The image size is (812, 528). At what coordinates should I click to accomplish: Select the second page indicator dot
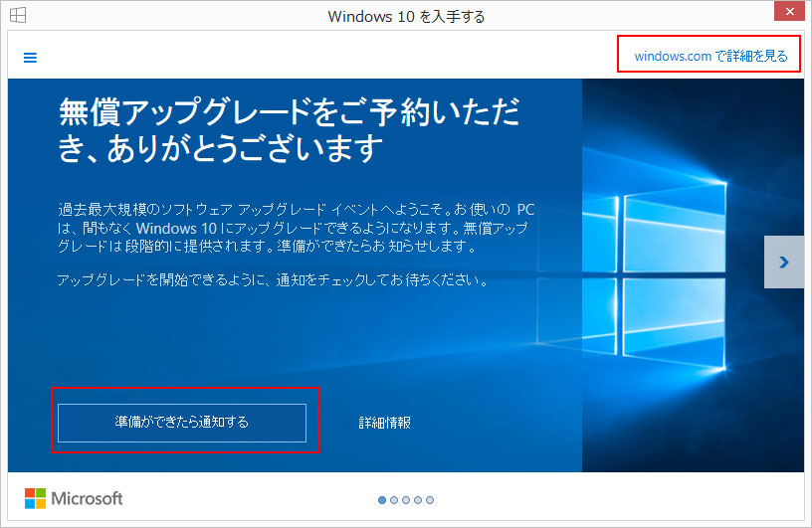point(394,500)
